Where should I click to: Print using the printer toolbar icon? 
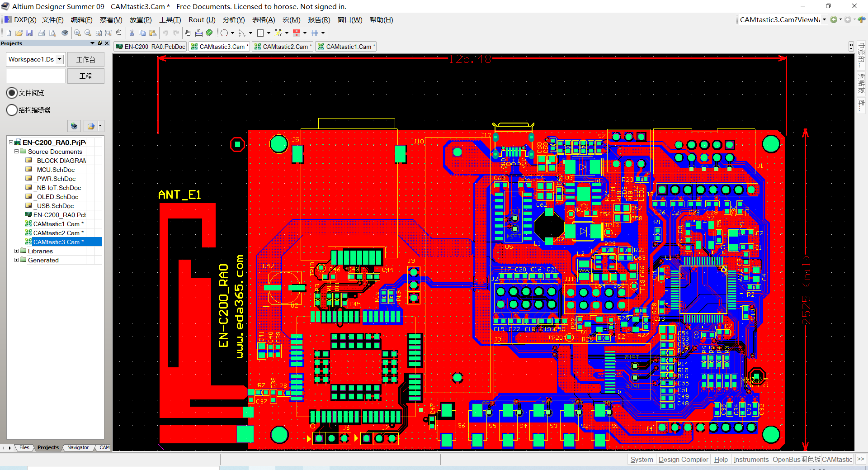click(x=42, y=33)
